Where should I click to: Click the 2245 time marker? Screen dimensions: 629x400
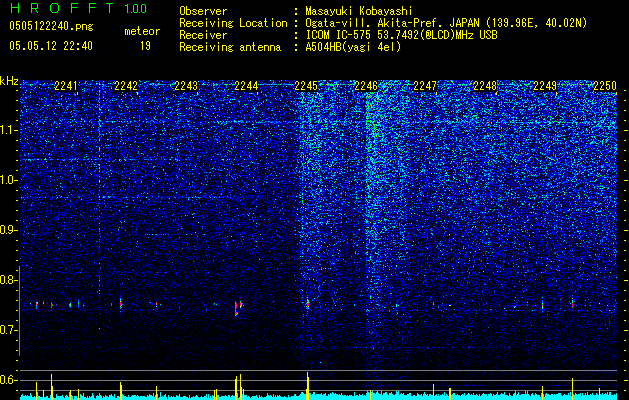pyautogui.click(x=306, y=86)
